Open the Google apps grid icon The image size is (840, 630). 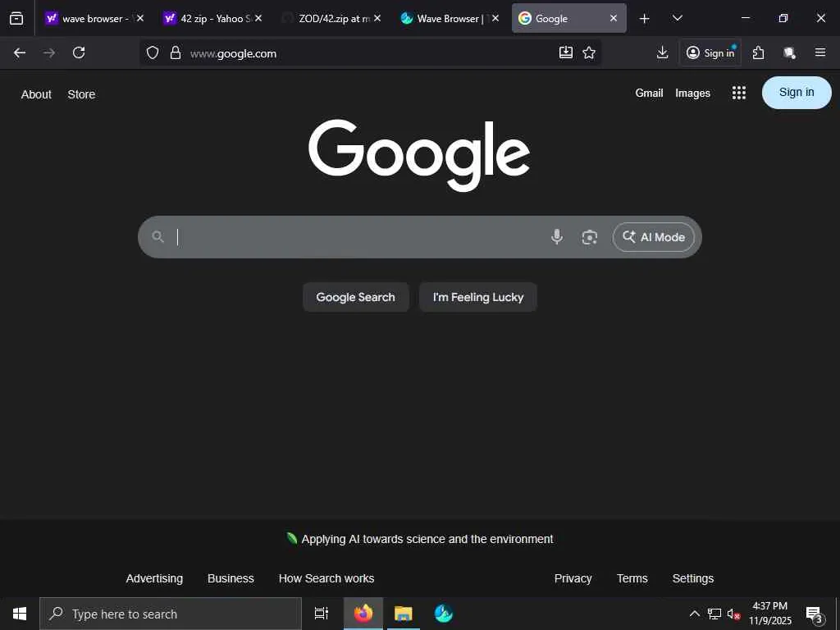pyautogui.click(x=739, y=93)
